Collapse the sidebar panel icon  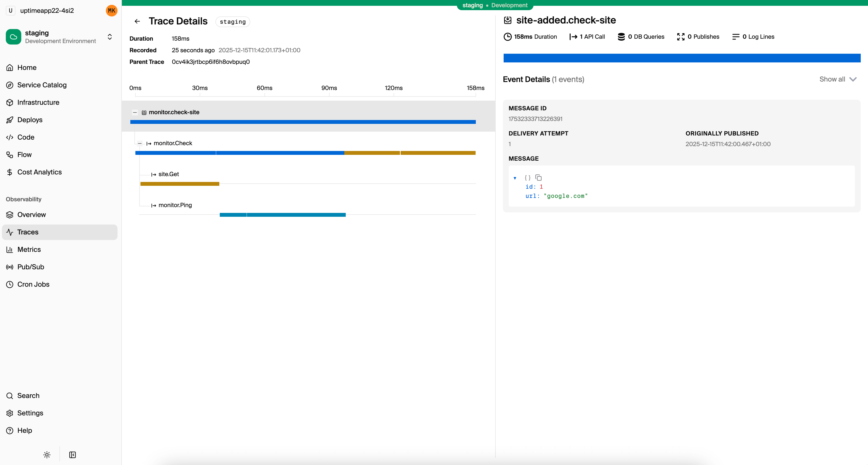point(73,455)
